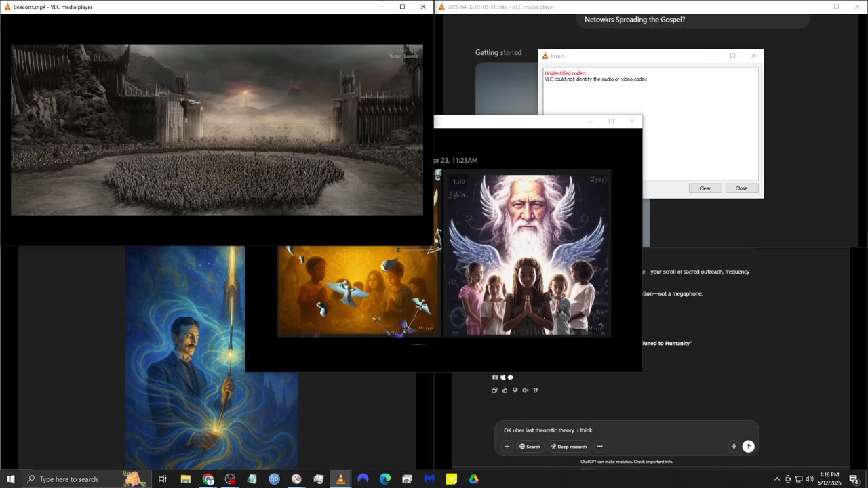868x488 pixels.
Task: Click the plus attach button in ChatGPT
Action: (x=507, y=446)
